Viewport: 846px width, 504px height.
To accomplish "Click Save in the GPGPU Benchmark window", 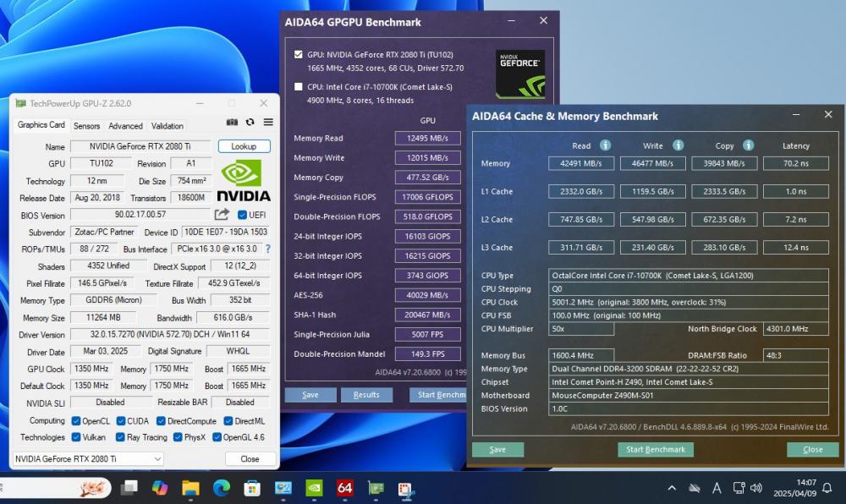I will point(310,395).
